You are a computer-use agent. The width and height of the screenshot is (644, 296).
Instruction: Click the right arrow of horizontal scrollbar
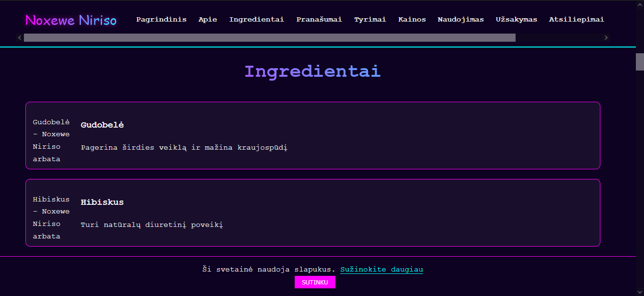point(607,37)
